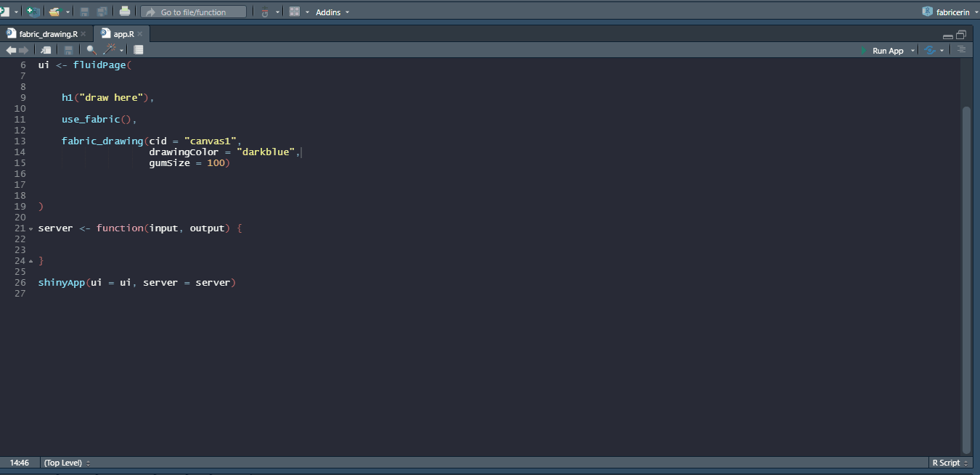This screenshot has width=980, height=475.
Task: Click the editor vertical scrollbar
Action: [965, 276]
